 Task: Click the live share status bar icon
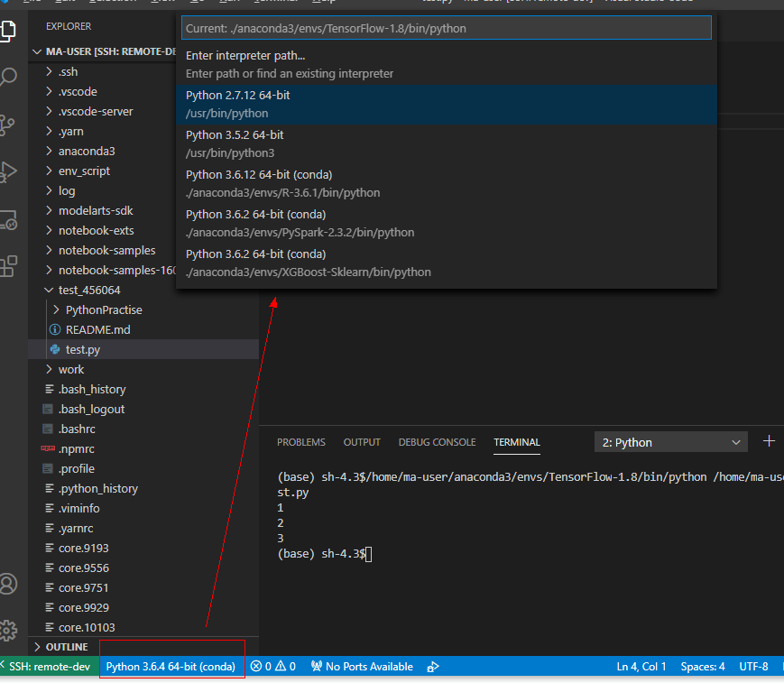click(433, 667)
